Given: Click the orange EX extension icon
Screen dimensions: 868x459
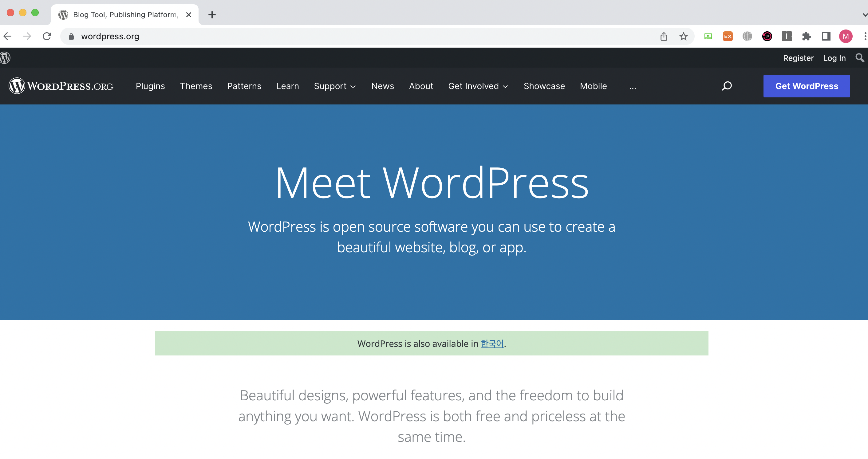Looking at the screenshot, I should click(x=728, y=36).
